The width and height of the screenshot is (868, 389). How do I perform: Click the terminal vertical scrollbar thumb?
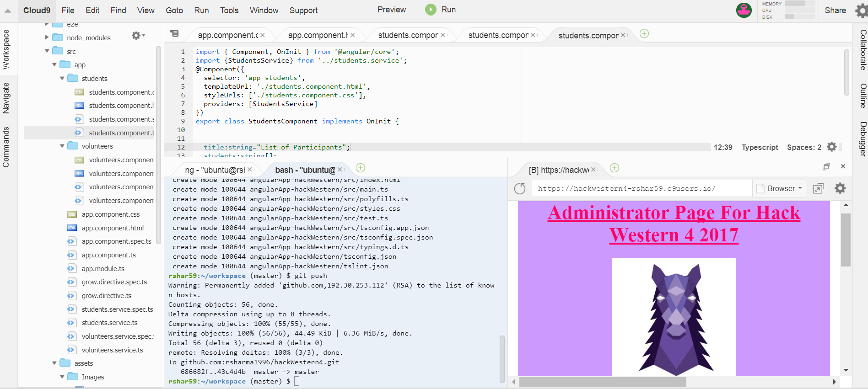coord(502,358)
